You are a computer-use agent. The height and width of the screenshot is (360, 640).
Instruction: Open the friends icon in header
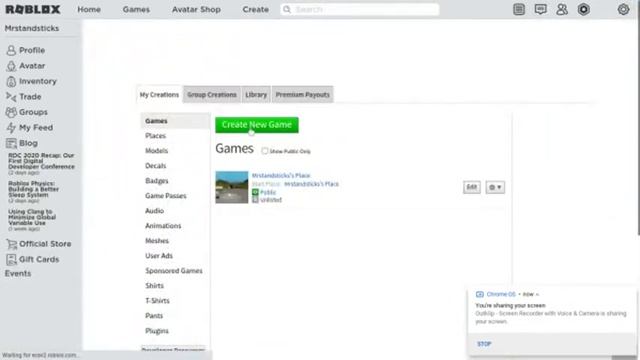[562, 9]
